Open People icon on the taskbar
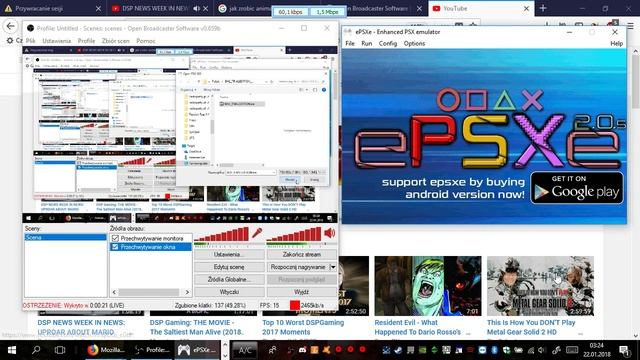Screen dimensions: 640x360 click(x=272, y=350)
